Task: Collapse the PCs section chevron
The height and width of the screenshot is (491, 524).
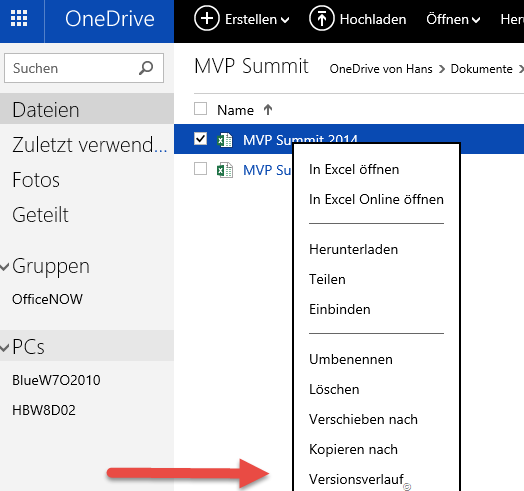Action: pos(5,348)
